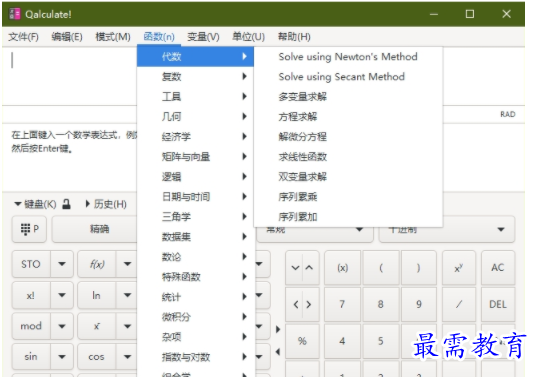Expand the 数据集 submenu
The height and width of the screenshot is (377, 535).
point(196,237)
